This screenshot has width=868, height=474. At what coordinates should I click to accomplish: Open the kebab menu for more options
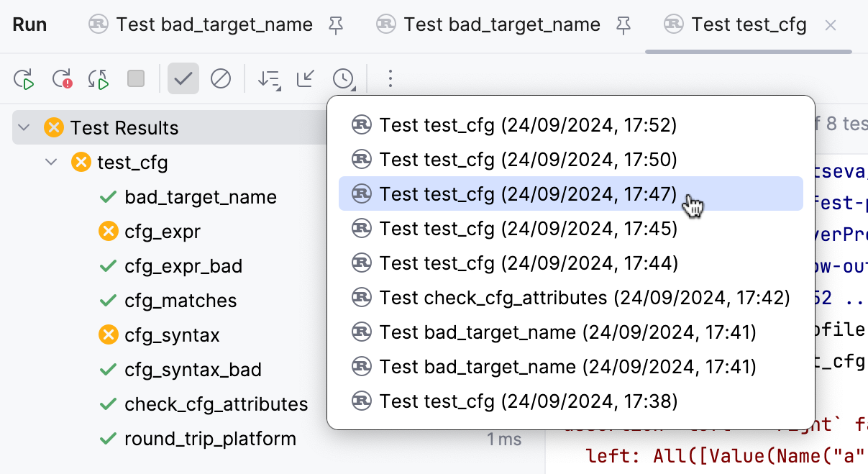[390, 78]
